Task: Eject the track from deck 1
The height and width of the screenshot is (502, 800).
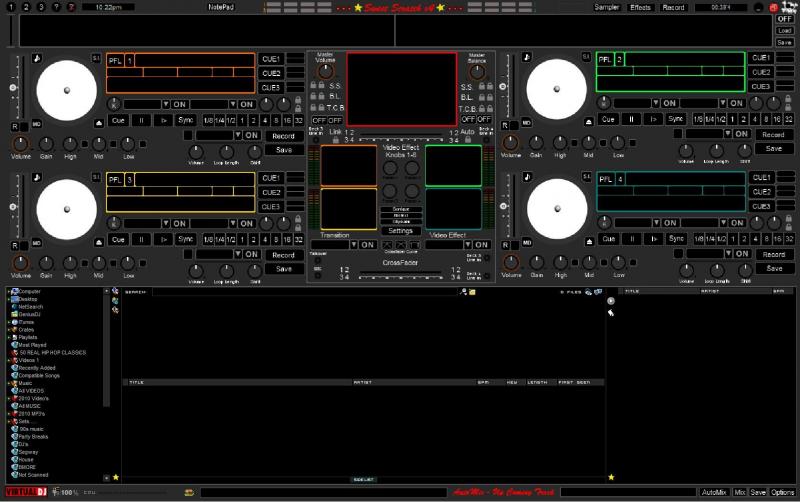Action: click(99, 123)
